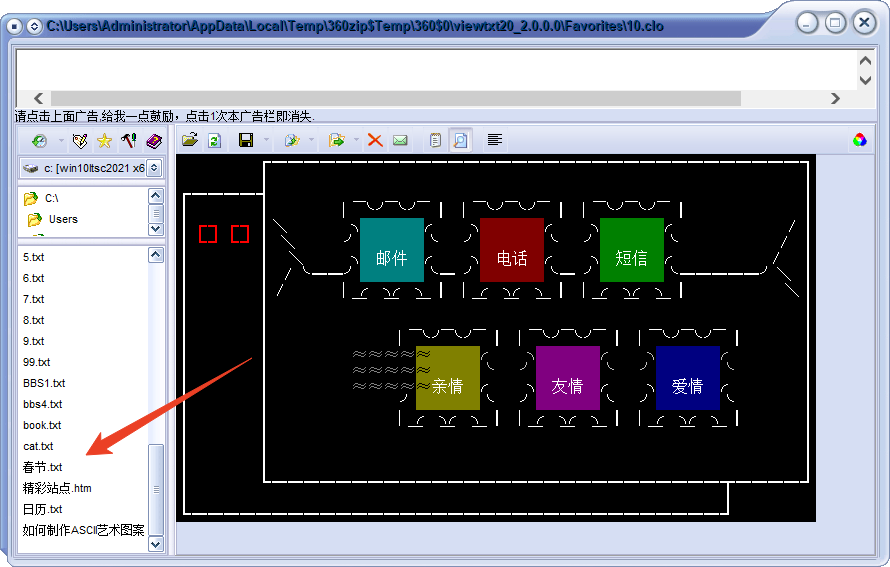Open help using the purple book icon
This screenshot has width=890, height=567.
click(x=154, y=141)
